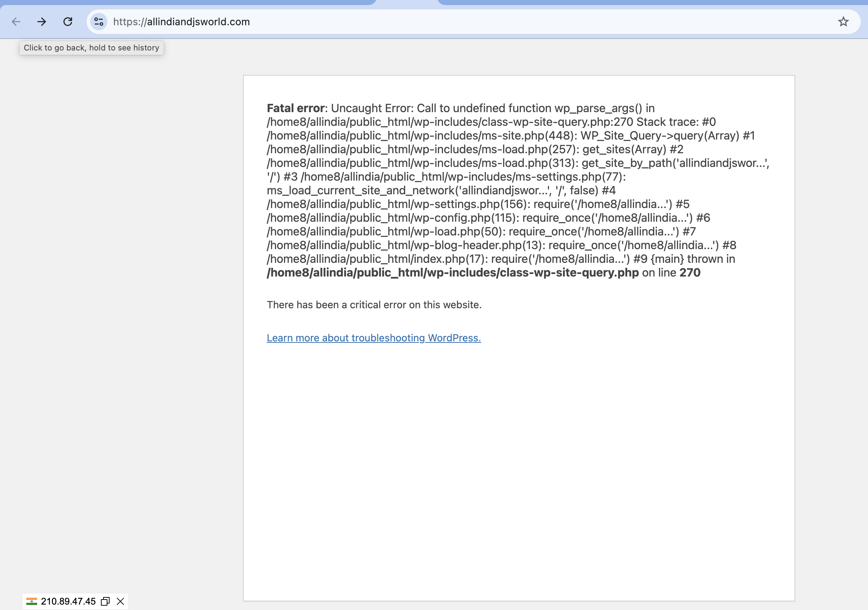Click the 210.89.47.45 IP address text
This screenshot has width=868, height=610.
pos(68,601)
